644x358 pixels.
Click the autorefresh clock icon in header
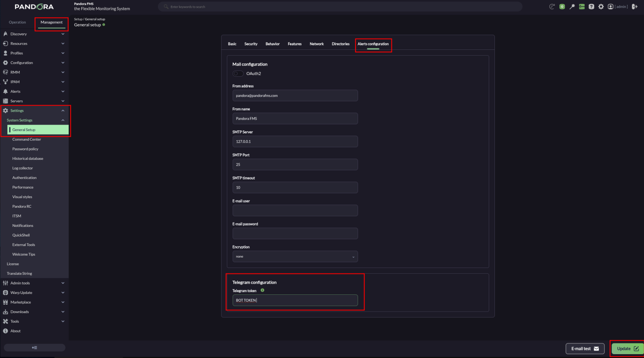click(x=552, y=7)
